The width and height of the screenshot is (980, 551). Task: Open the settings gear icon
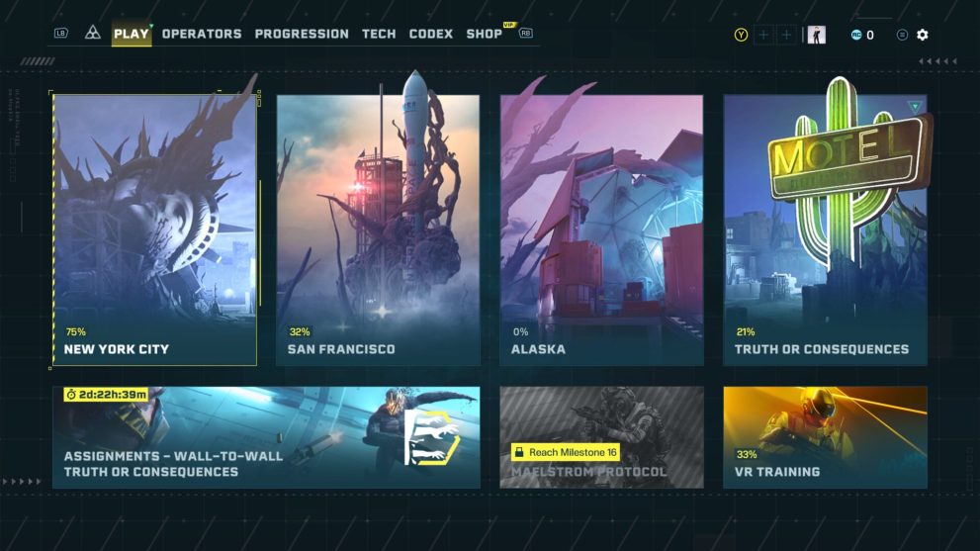[923, 35]
